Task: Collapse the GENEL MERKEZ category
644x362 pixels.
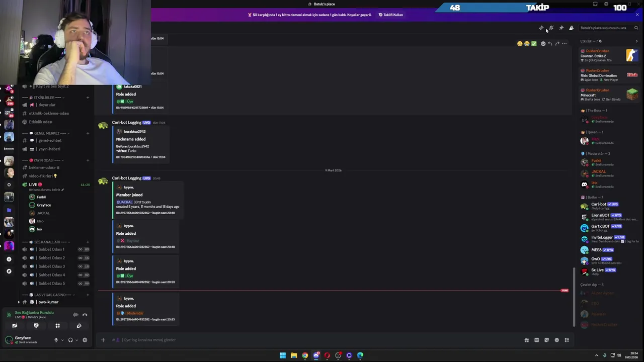Action: pyautogui.click(x=46, y=133)
